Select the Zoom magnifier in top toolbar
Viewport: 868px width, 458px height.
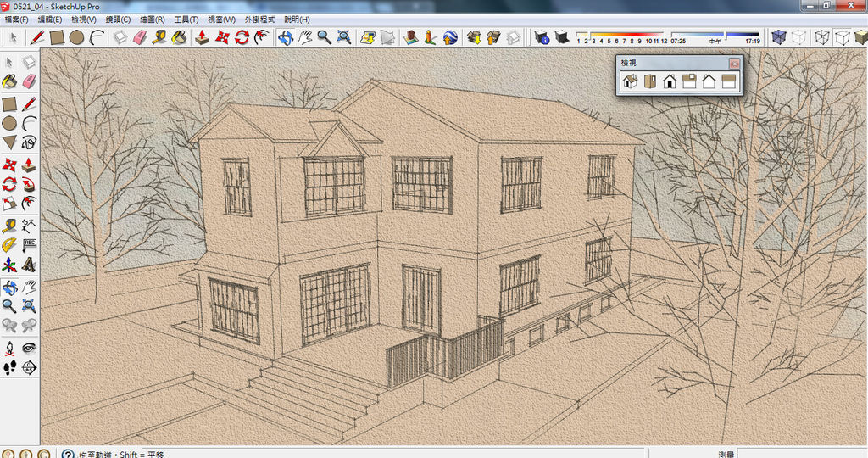coord(324,37)
